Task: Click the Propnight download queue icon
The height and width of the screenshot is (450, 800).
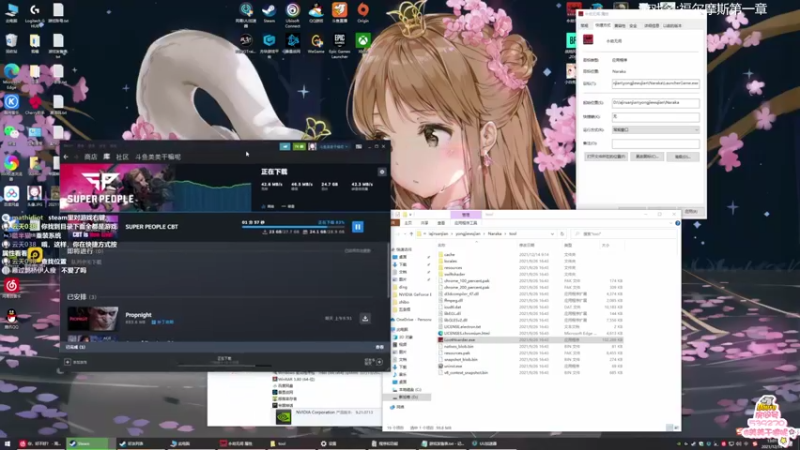Action: (365, 318)
